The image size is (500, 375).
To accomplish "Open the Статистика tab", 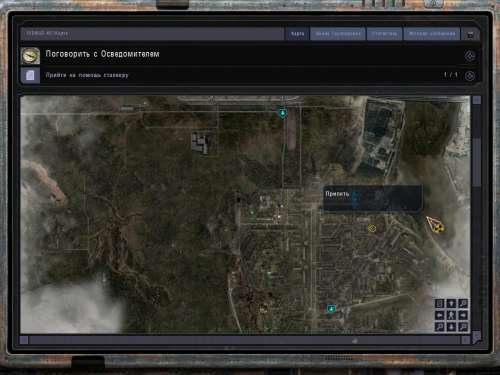I will click(x=384, y=34).
